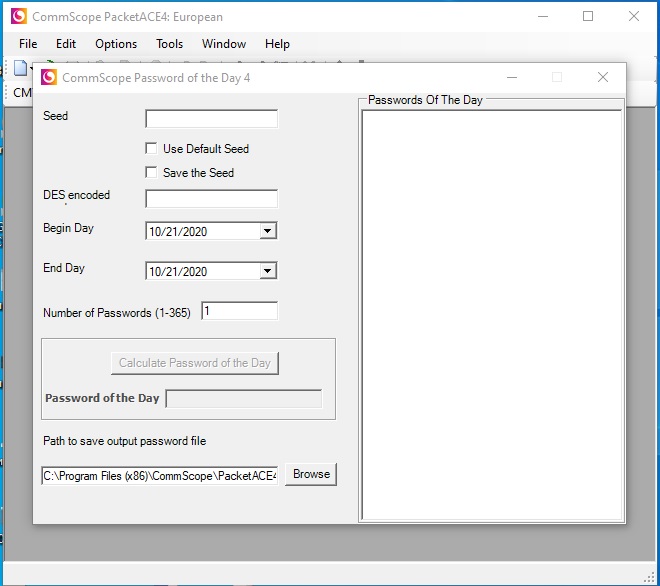This screenshot has height=586, width=660.
Task: Open the Tools menu
Action: click(x=169, y=44)
